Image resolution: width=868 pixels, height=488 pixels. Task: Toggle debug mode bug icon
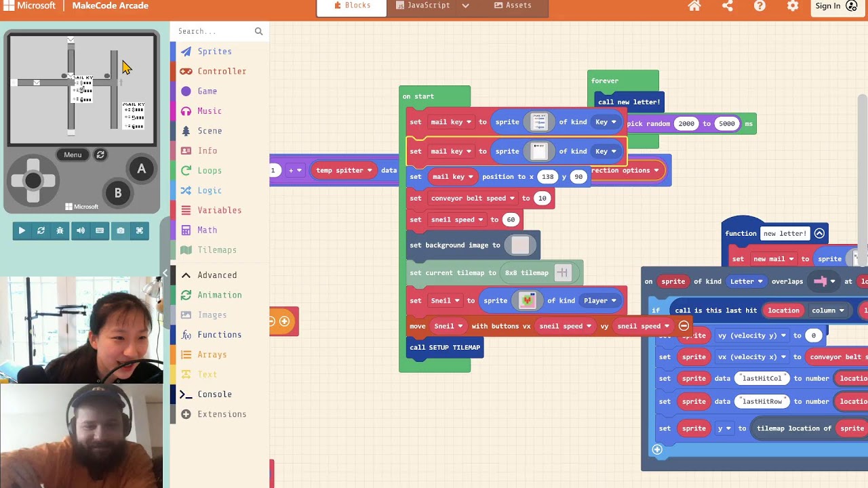[x=60, y=230]
